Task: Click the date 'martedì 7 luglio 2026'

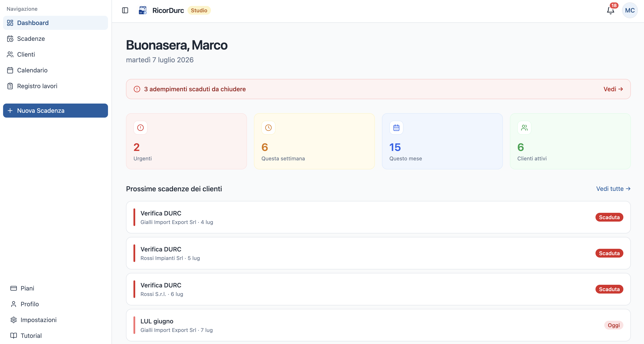Action: [160, 60]
